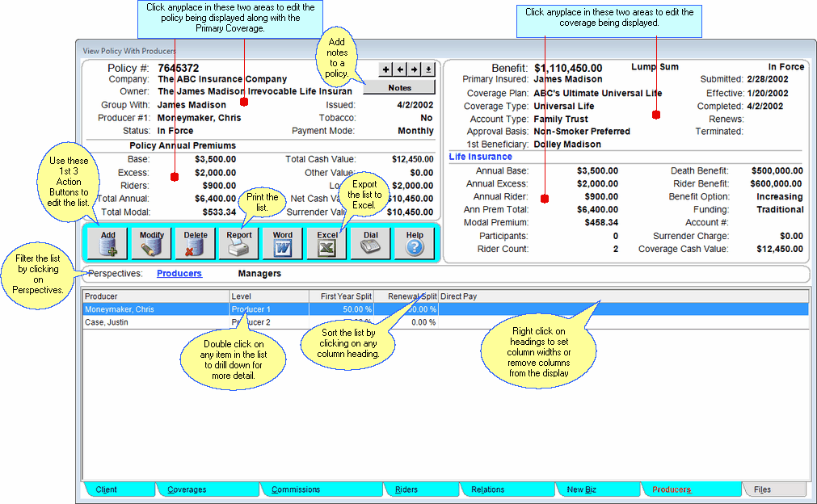Click the Add record button
This screenshot has height=504, width=817.
tap(107, 243)
